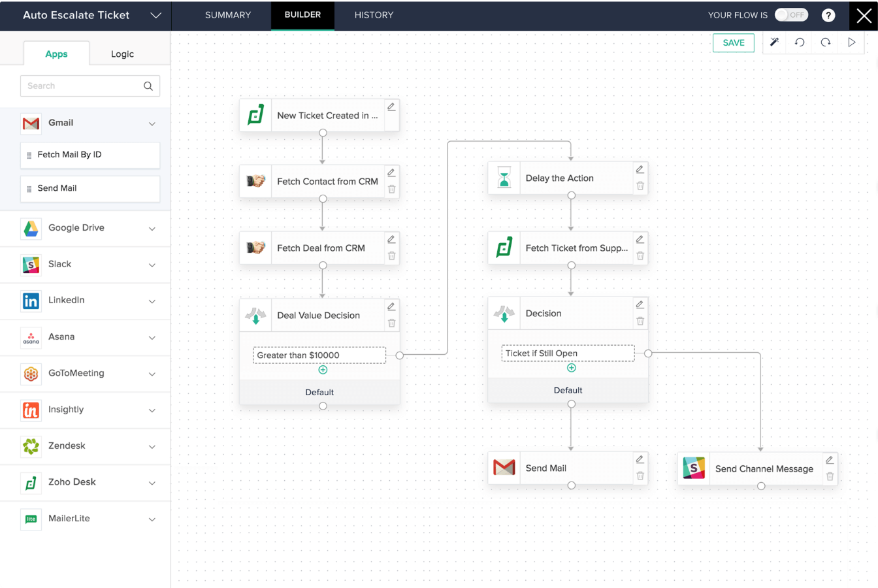This screenshot has width=878, height=588.
Task: Toggle the flow ON using the OFF switch
Action: click(x=791, y=14)
